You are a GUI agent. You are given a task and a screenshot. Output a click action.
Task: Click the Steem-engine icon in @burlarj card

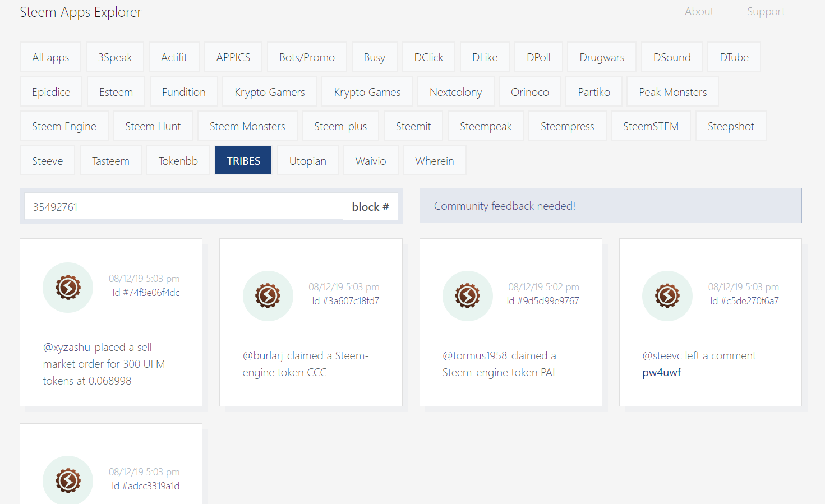coord(268,296)
